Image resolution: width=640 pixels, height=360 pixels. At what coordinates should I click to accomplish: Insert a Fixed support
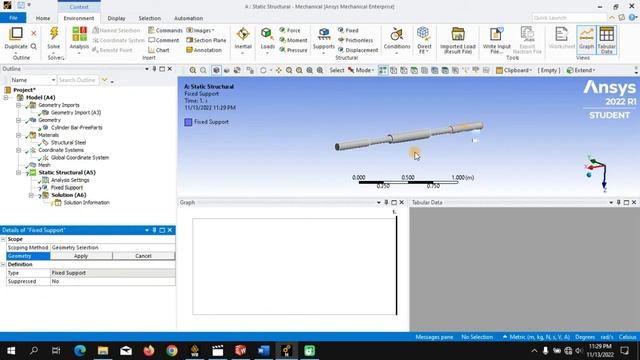point(348,30)
